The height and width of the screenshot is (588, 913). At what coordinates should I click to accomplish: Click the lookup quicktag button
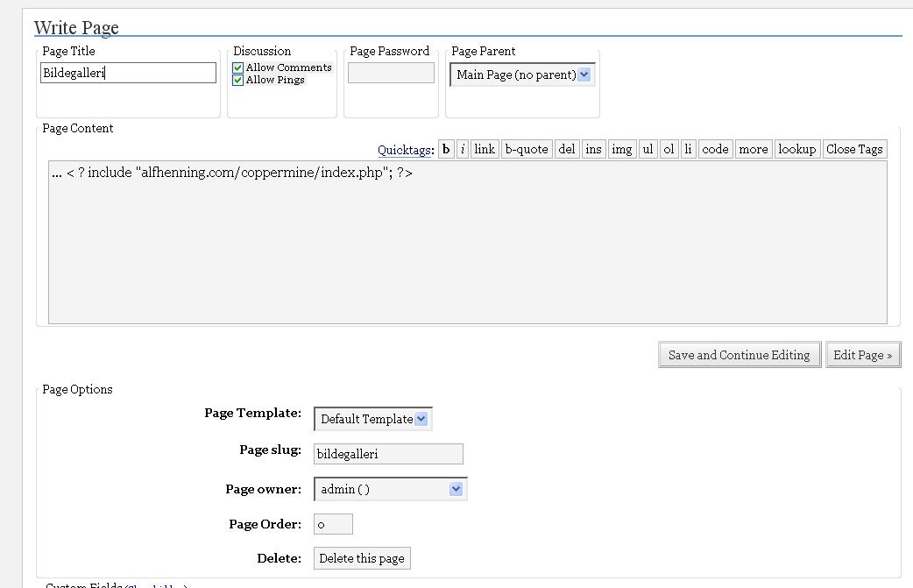point(796,149)
